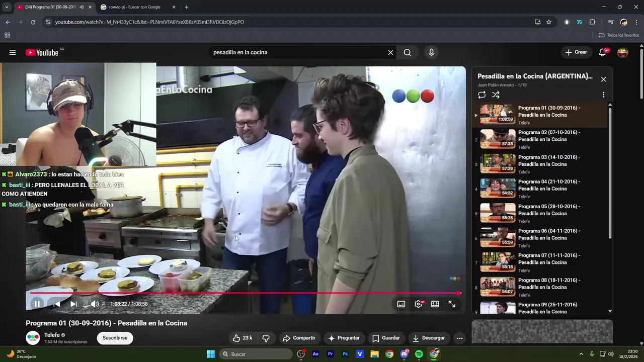Bookmark page with star icon

tap(549, 22)
